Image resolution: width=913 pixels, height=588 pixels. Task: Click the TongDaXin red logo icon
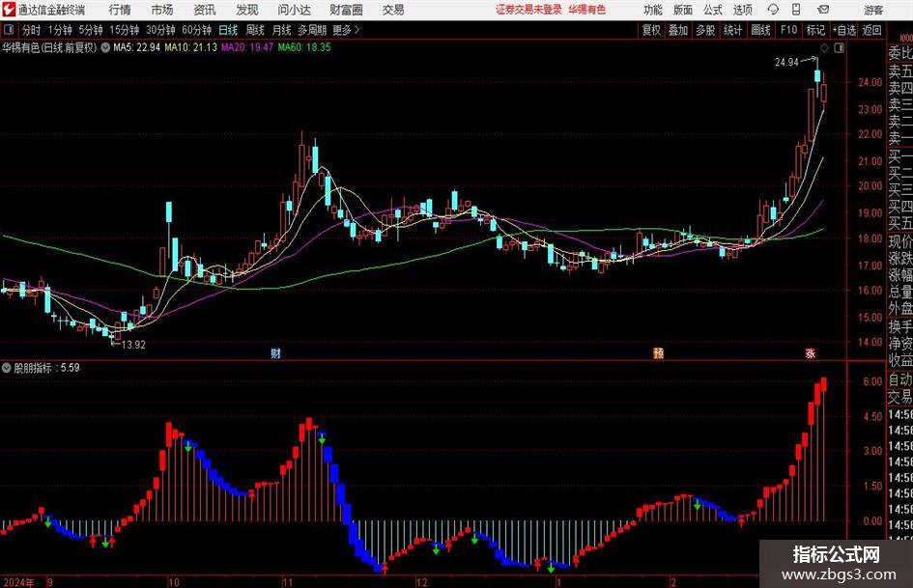click(x=9, y=10)
